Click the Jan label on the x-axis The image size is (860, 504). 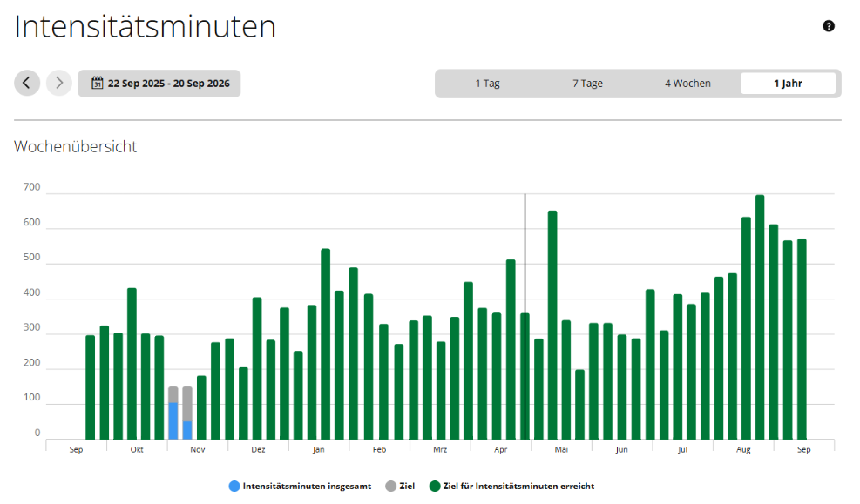pyautogui.click(x=319, y=449)
